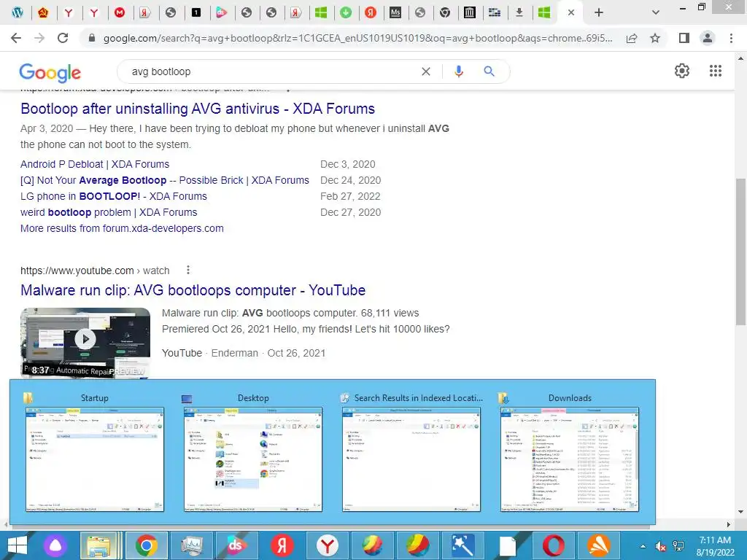The image size is (747, 560).
Task: Click into the 'avg bootloop' search field
Action: [x=271, y=71]
